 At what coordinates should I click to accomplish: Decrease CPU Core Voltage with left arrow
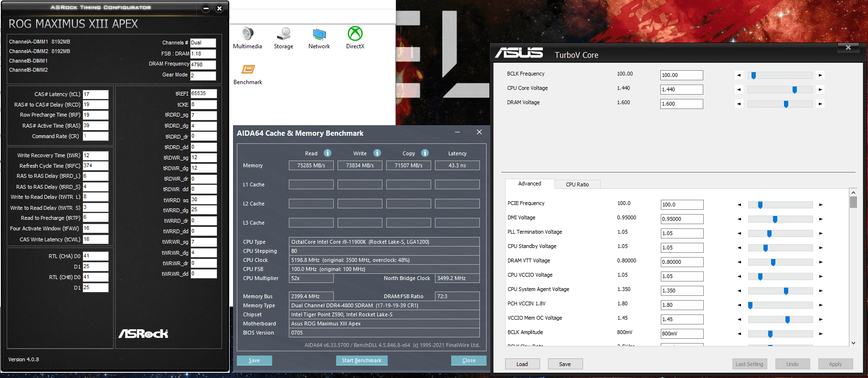tap(739, 89)
